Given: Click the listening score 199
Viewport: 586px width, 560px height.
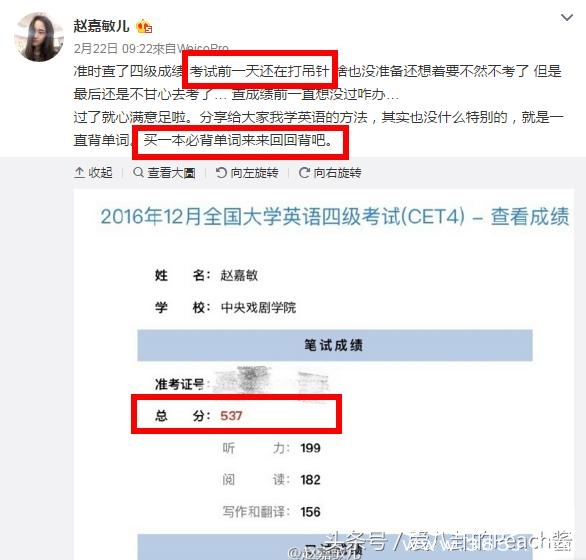Looking at the screenshot, I should (310, 448).
